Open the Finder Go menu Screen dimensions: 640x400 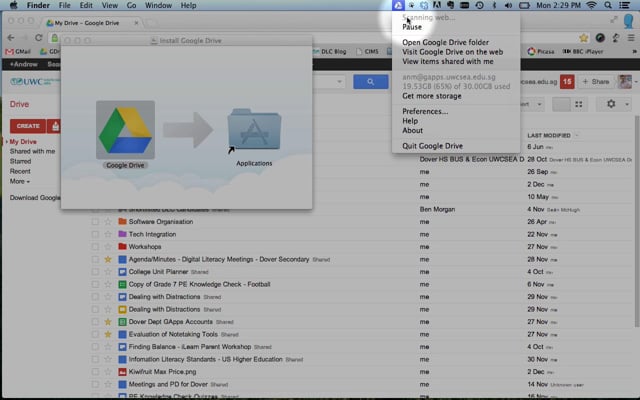(131, 5)
